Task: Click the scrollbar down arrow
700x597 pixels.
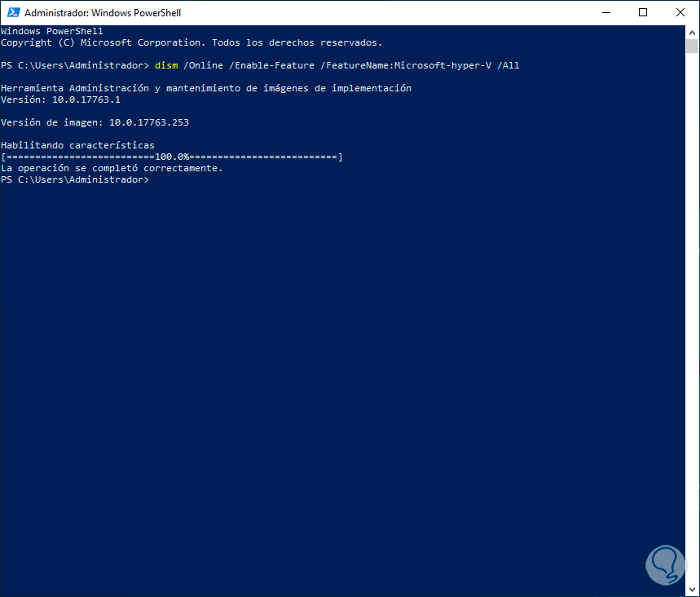Action: coord(692,590)
